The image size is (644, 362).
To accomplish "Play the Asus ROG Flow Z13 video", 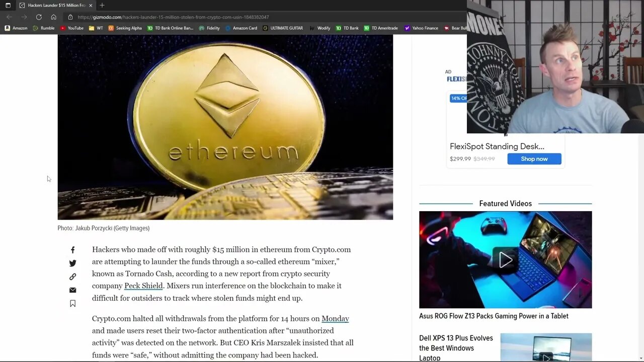I will (505, 260).
